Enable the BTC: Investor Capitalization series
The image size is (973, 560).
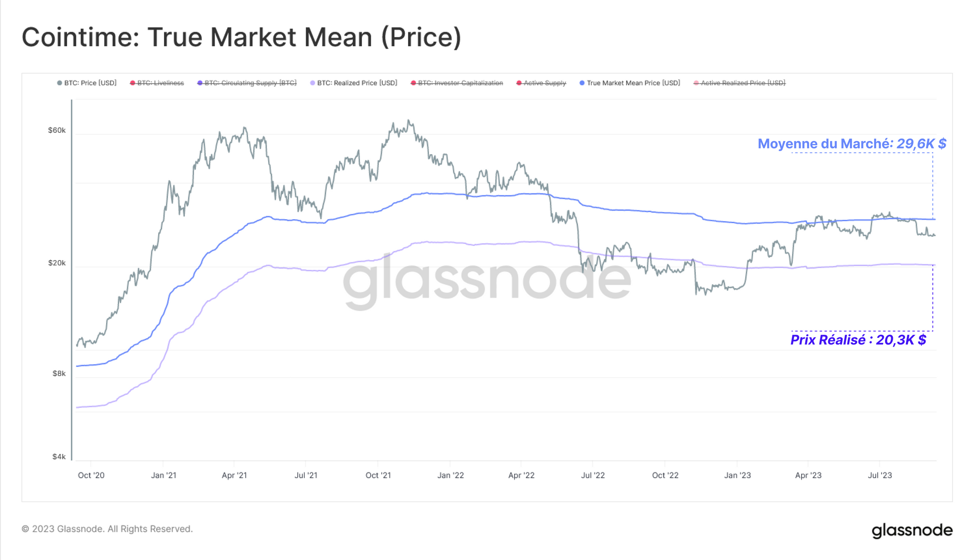[457, 83]
